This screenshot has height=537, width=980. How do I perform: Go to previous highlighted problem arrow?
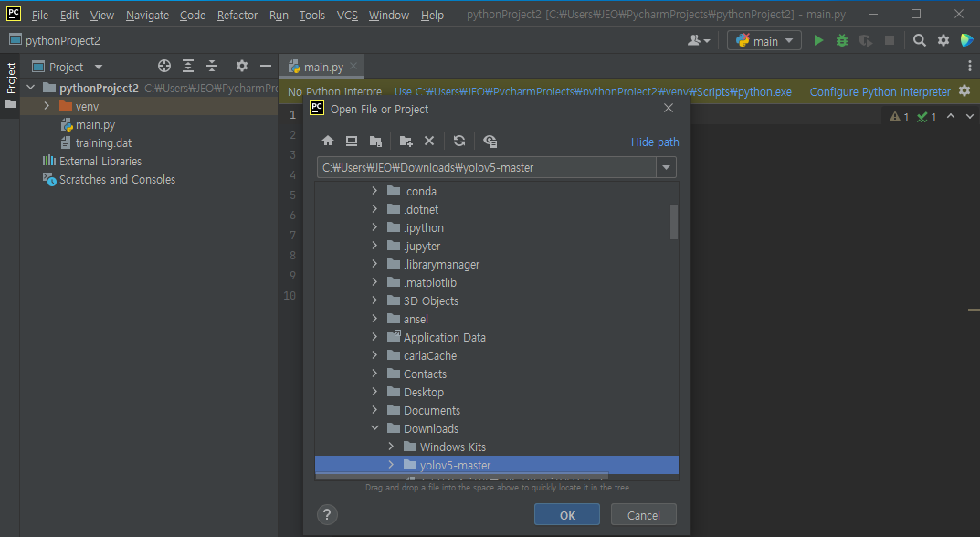coord(951,116)
